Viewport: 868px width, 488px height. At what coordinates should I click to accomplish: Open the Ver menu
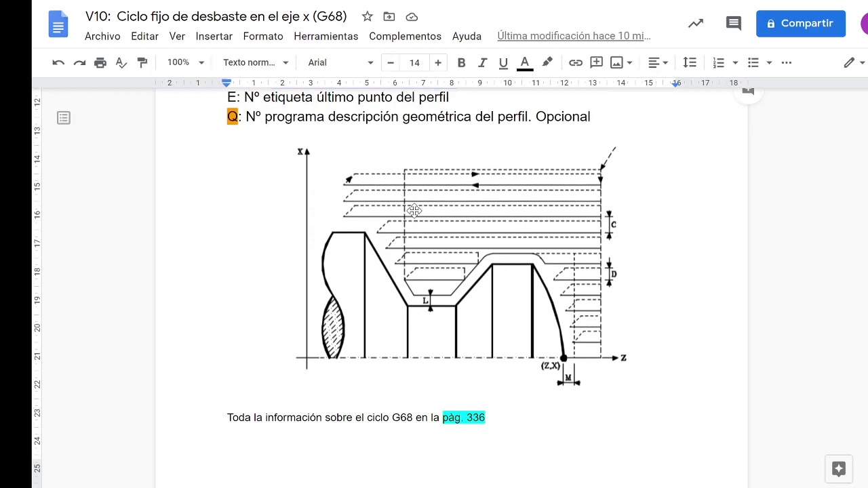point(177,37)
